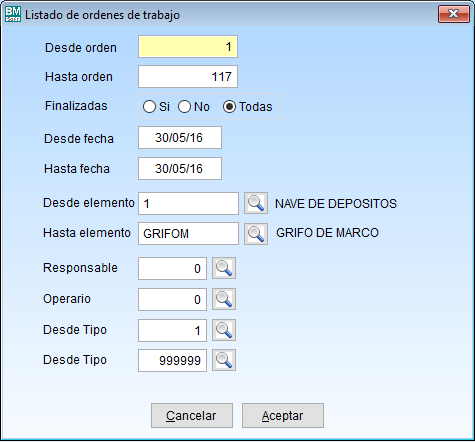This screenshot has width=475, height=442.
Task: Open lookup for Hasta elemento field
Action: click(x=256, y=234)
